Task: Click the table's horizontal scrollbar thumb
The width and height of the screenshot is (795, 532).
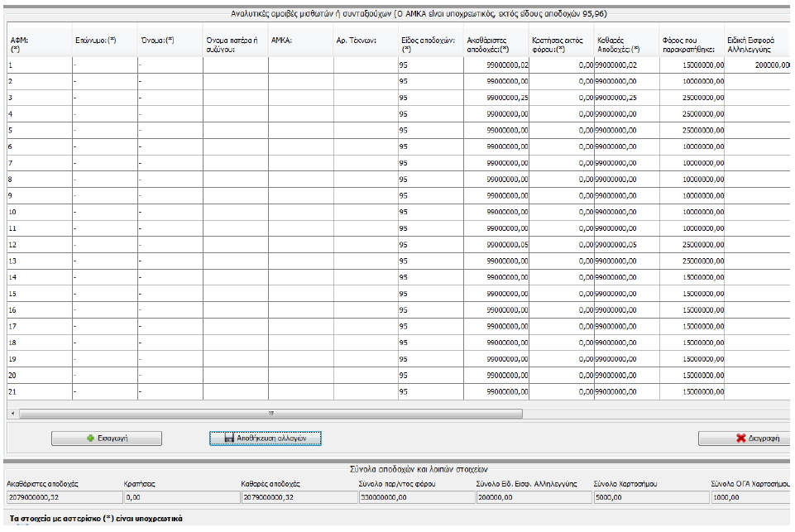Action: click(x=271, y=412)
